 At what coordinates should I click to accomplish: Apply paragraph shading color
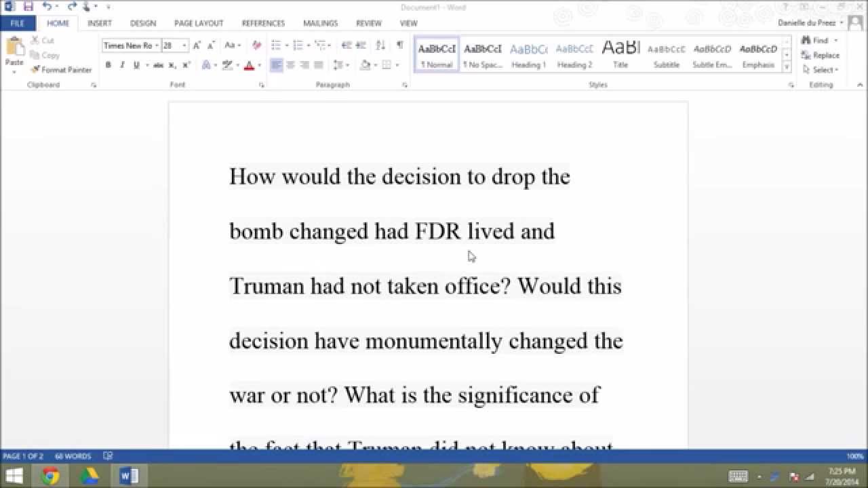coord(366,65)
